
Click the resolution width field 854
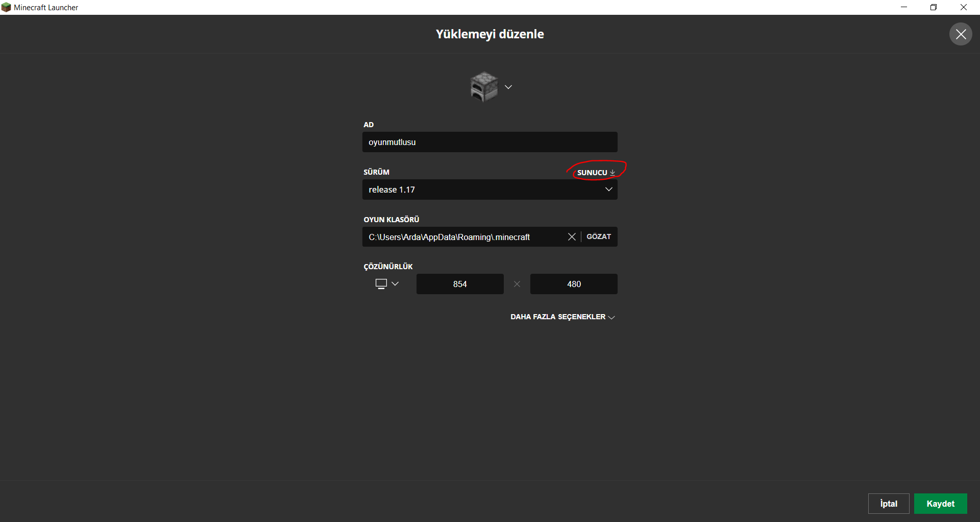pos(460,284)
